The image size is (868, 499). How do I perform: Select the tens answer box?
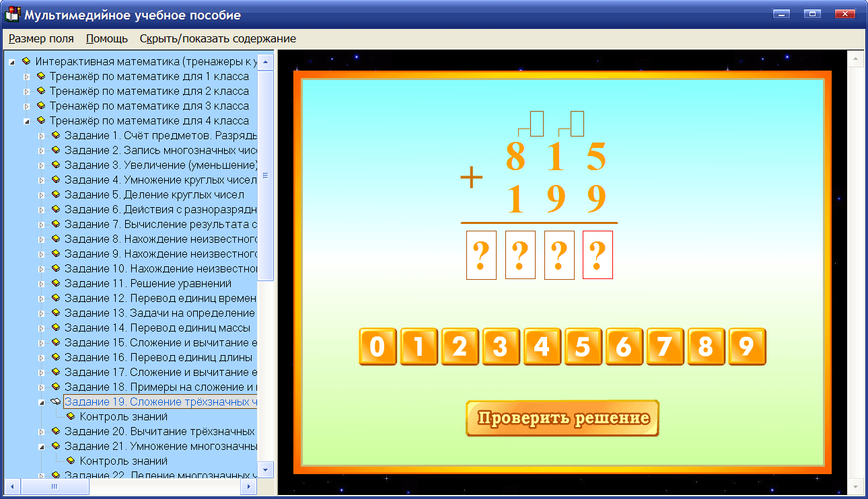559,255
